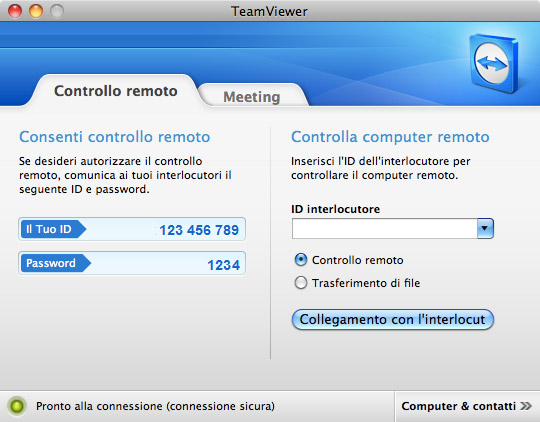Click inside the ID interlocutore text field
Screen dimensions: 540x422
pos(384,228)
